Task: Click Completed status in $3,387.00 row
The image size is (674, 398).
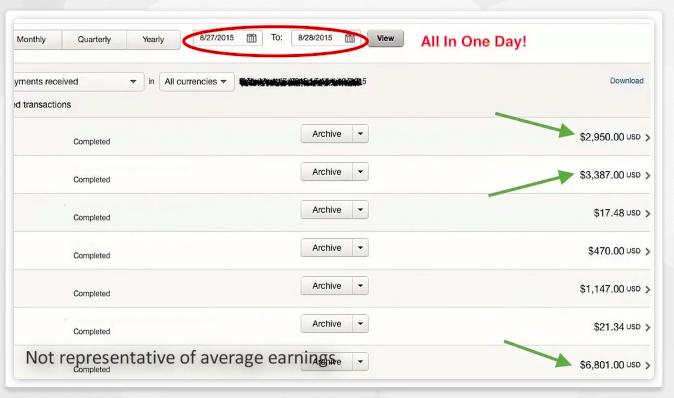Action: 92,180
